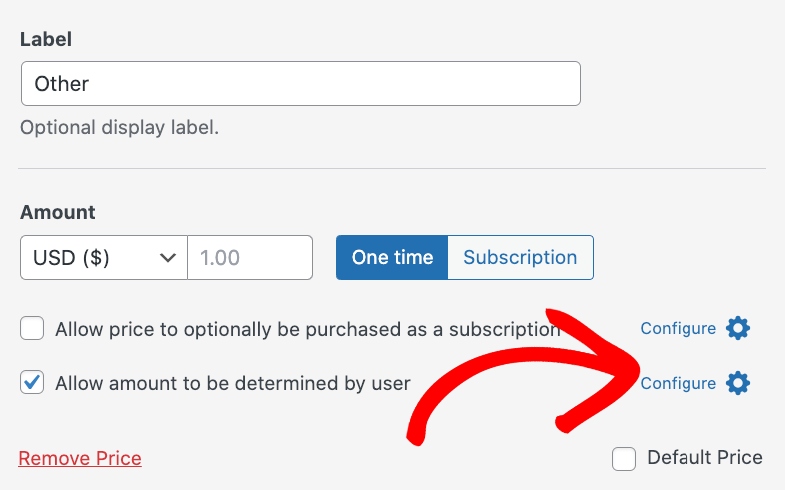Image resolution: width=785 pixels, height=490 pixels.
Task: Select the One time payment option
Action: point(392,257)
